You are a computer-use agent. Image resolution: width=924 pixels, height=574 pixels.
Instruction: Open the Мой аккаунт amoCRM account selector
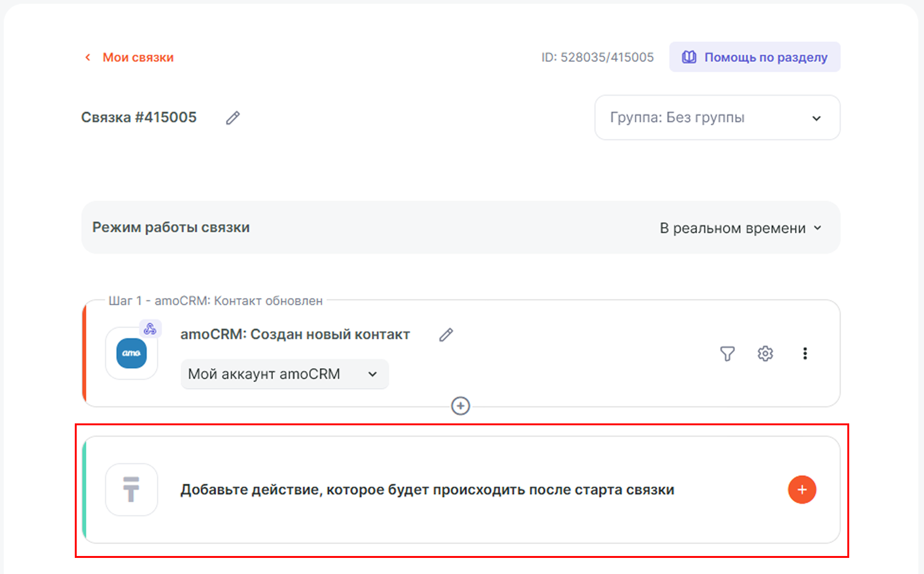coord(284,374)
